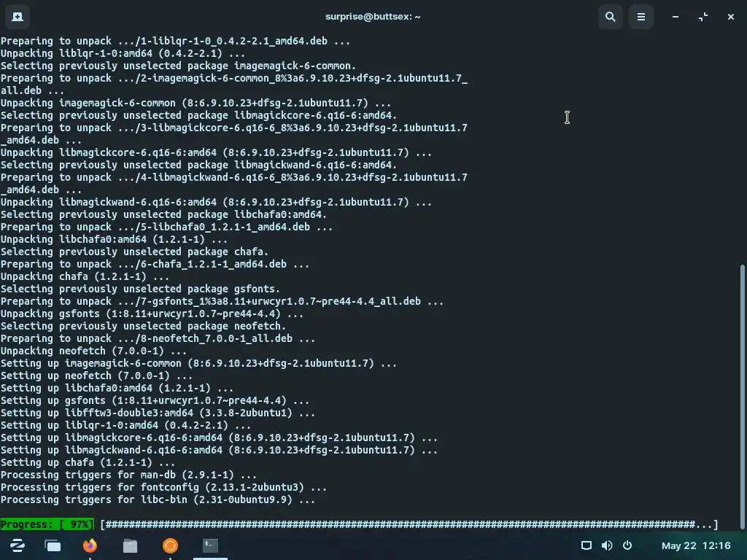The width and height of the screenshot is (747, 560).
Task: Click the terminal vertical scrollbar handle
Action: 742,396
